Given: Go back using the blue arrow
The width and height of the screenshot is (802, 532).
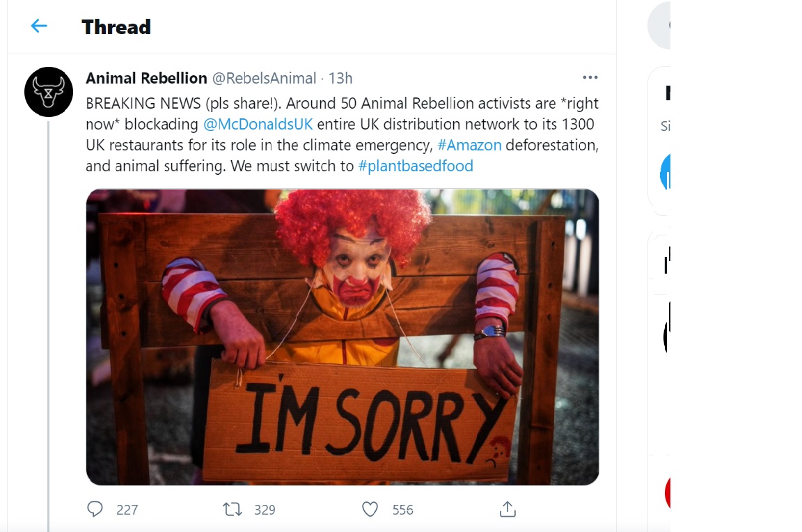Looking at the screenshot, I should click(x=39, y=26).
